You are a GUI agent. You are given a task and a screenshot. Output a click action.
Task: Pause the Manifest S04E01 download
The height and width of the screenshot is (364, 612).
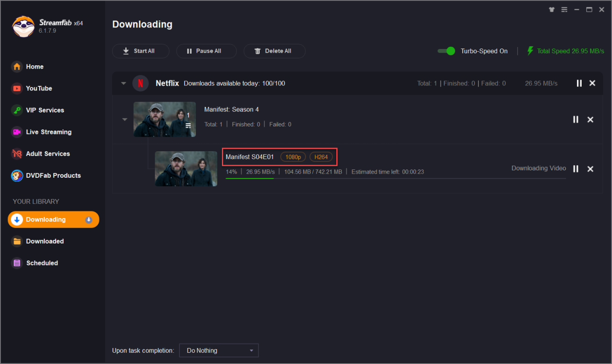coord(576,169)
